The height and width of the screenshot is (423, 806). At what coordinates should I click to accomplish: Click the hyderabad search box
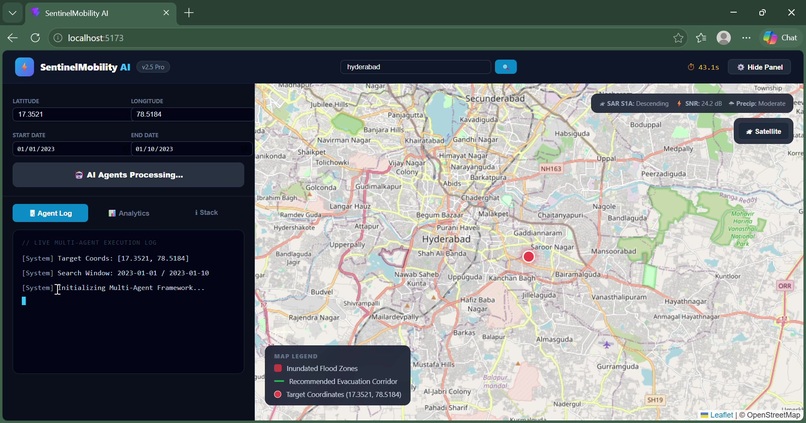pos(415,67)
